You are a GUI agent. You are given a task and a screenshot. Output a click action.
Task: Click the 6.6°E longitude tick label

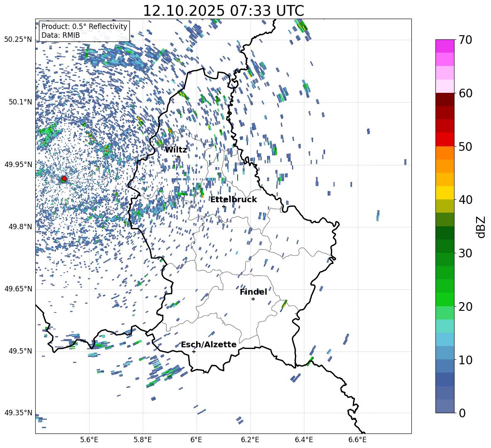pyautogui.click(x=357, y=439)
